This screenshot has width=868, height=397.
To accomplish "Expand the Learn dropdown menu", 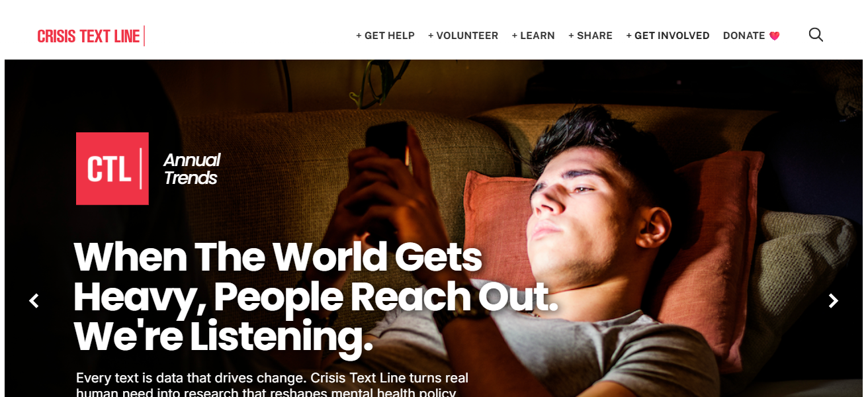I will coord(533,36).
